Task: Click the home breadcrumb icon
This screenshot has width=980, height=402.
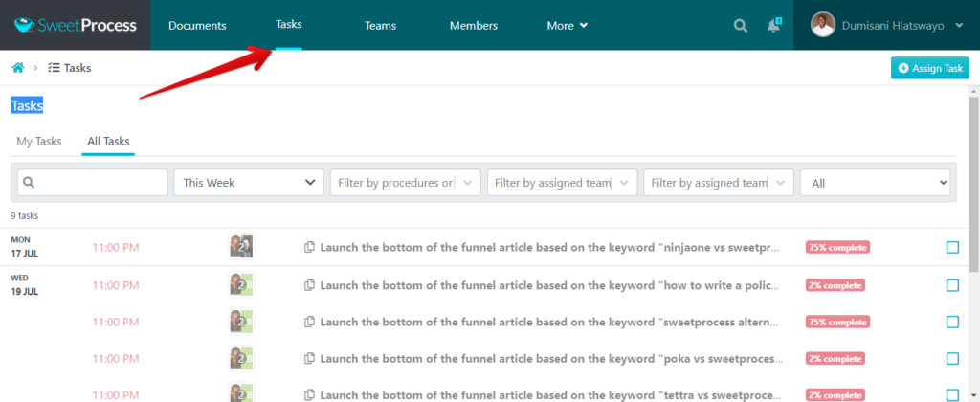Action: (x=17, y=68)
